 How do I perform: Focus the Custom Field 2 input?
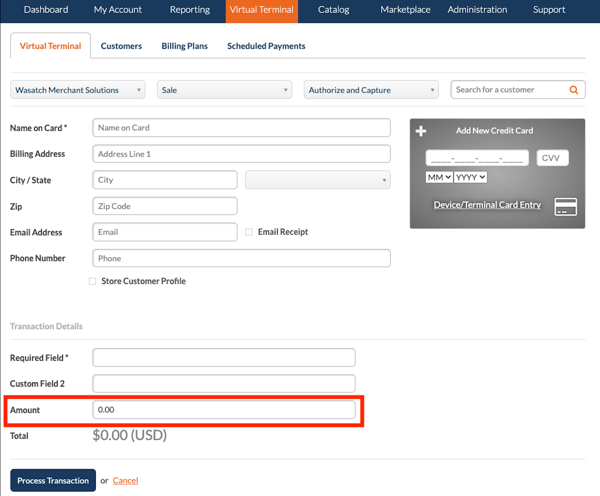coord(224,383)
